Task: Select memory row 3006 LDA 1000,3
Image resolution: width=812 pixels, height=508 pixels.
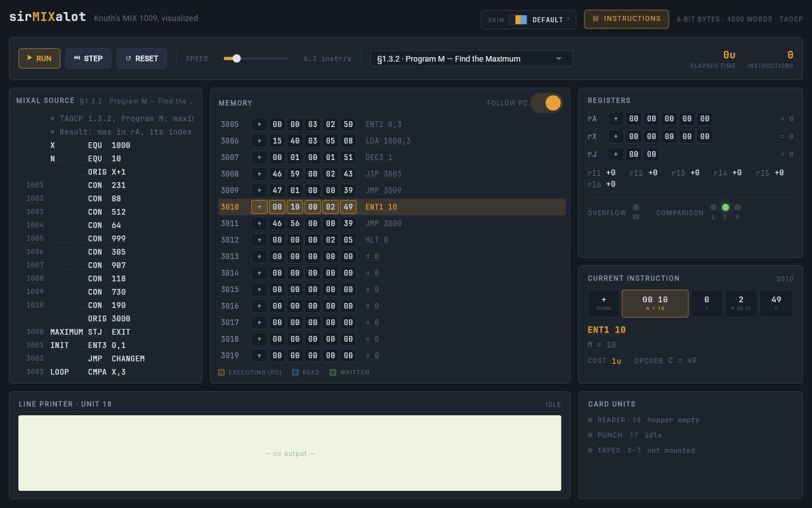Action: [x=392, y=141]
